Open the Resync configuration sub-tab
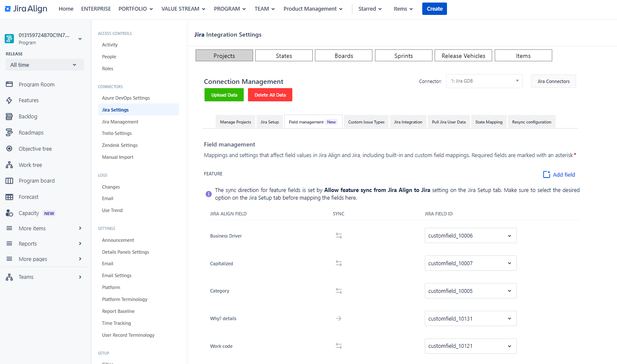617x364 pixels. click(532, 122)
